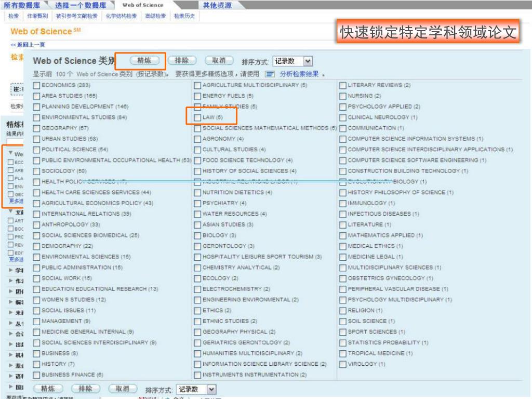This screenshot has height=399, width=532.
Task: Collapse the Web of Science category section in sidebar
Action: [x=11, y=153]
